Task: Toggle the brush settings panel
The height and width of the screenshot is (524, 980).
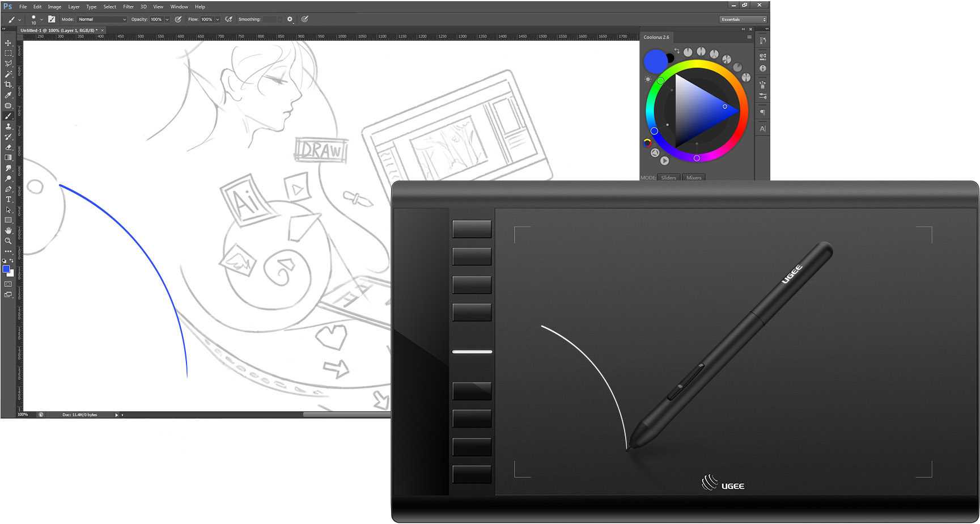Action: [x=52, y=19]
